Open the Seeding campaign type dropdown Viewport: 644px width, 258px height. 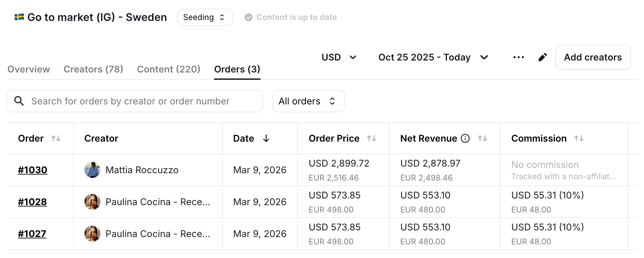point(205,17)
